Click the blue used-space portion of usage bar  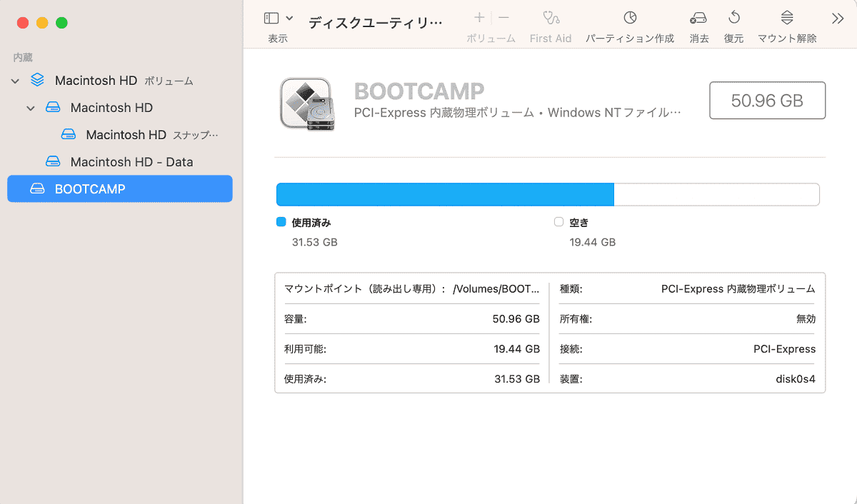point(445,195)
